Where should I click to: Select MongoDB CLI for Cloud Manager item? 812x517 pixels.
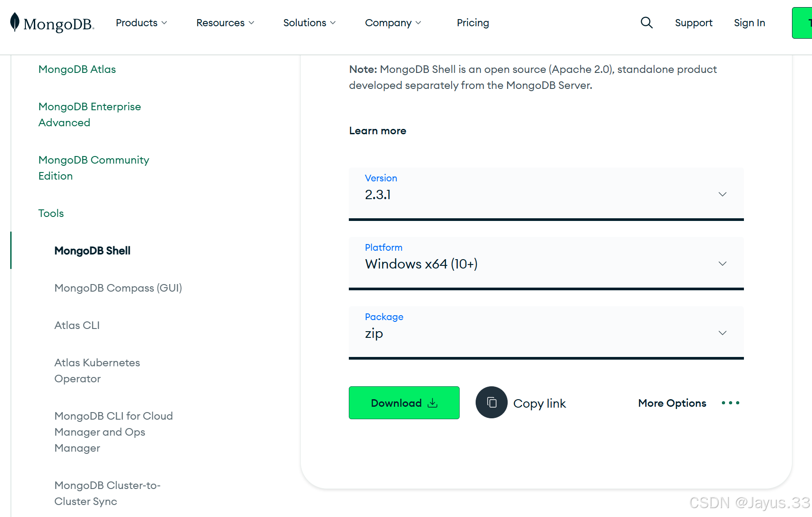pyautogui.click(x=113, y=432)
